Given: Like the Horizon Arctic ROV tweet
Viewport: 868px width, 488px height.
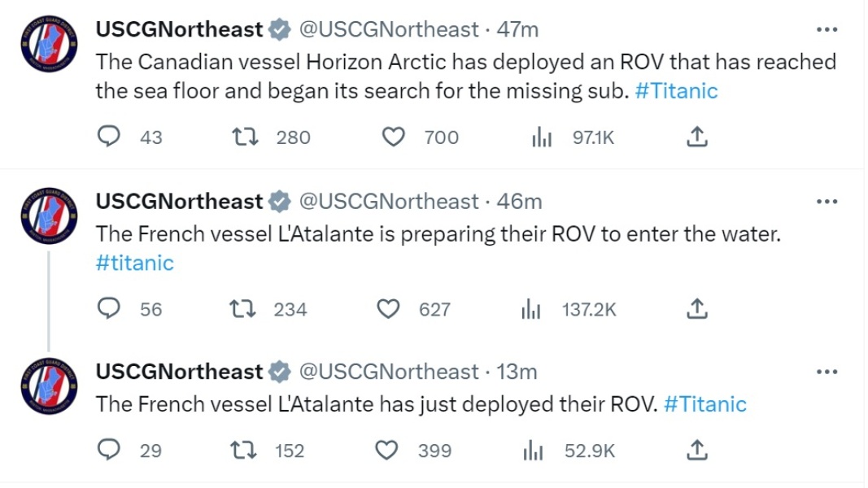Looking at the screenshot, I should [x=393, y=137].
